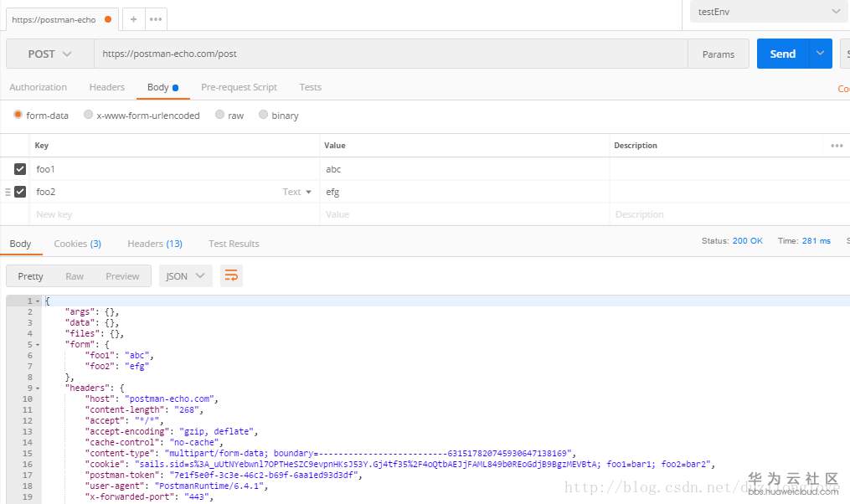This screenshot has height=504, width=850.
Task: Collapse the root JSON object at line 1
Action: [38, 301]
